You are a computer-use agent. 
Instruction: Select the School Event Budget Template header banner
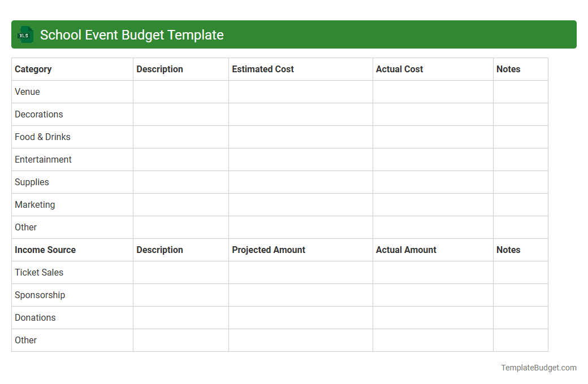pyautogui.click(x=294, y=34)
